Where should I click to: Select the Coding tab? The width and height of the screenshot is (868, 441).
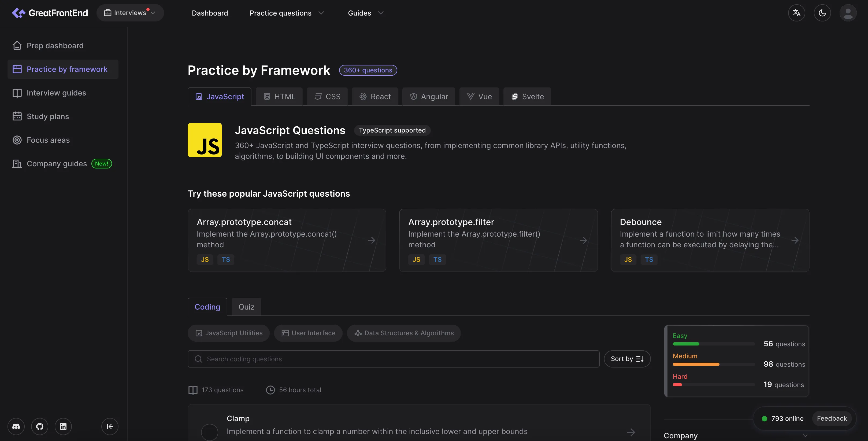tap(207, 307)
